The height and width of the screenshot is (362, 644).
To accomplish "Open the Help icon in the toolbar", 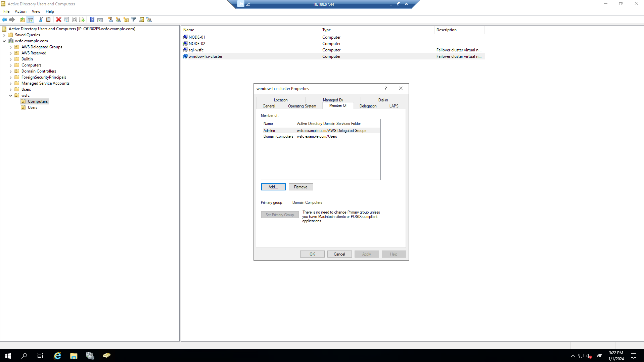I will [x=92, y=19].
